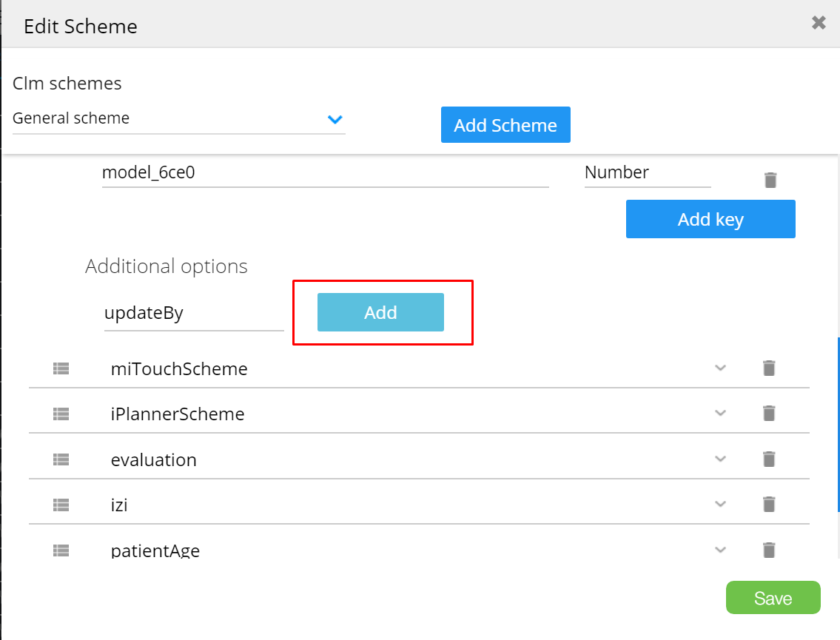Expand the evaluation row chevron

click(x=720, y=459)
